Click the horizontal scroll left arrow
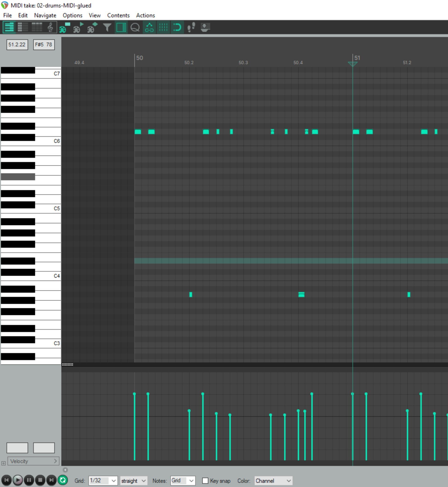 click(65, 470)
